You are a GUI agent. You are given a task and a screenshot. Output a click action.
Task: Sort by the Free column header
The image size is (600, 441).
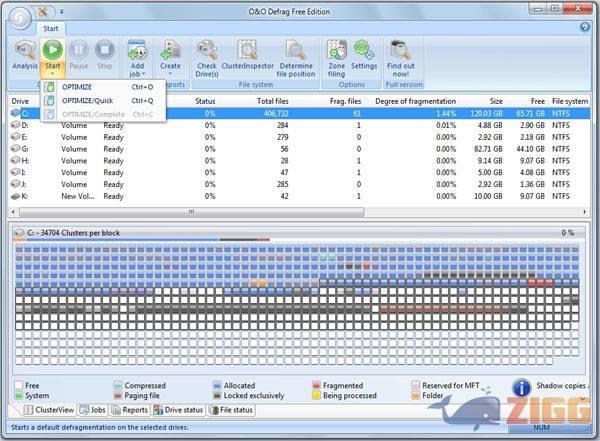pos(538,101)
